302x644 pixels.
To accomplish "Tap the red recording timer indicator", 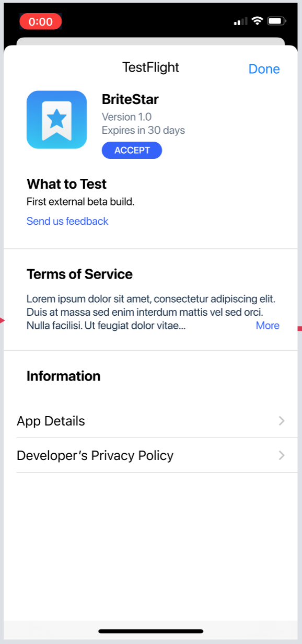I will click(41, 21).
